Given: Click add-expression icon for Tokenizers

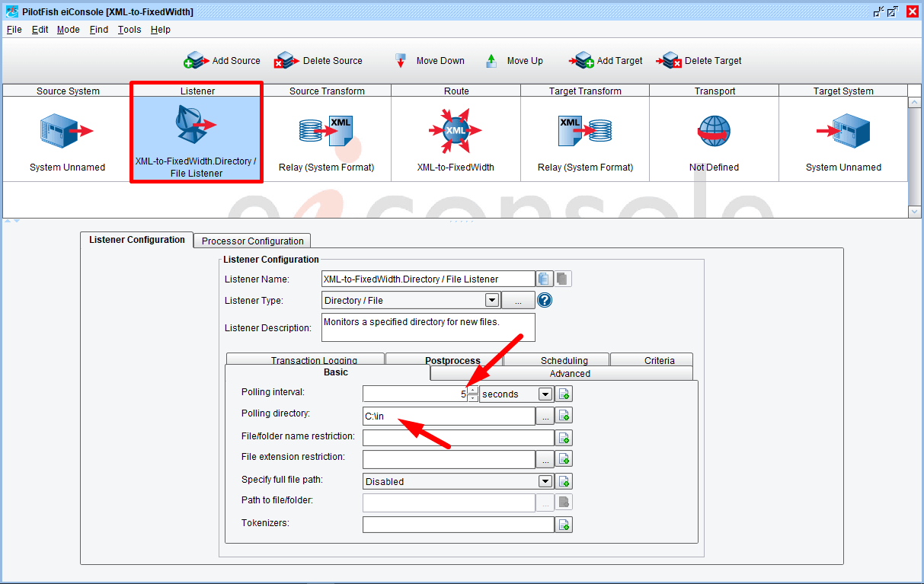Looking at the screenshot, I should 564,525.
